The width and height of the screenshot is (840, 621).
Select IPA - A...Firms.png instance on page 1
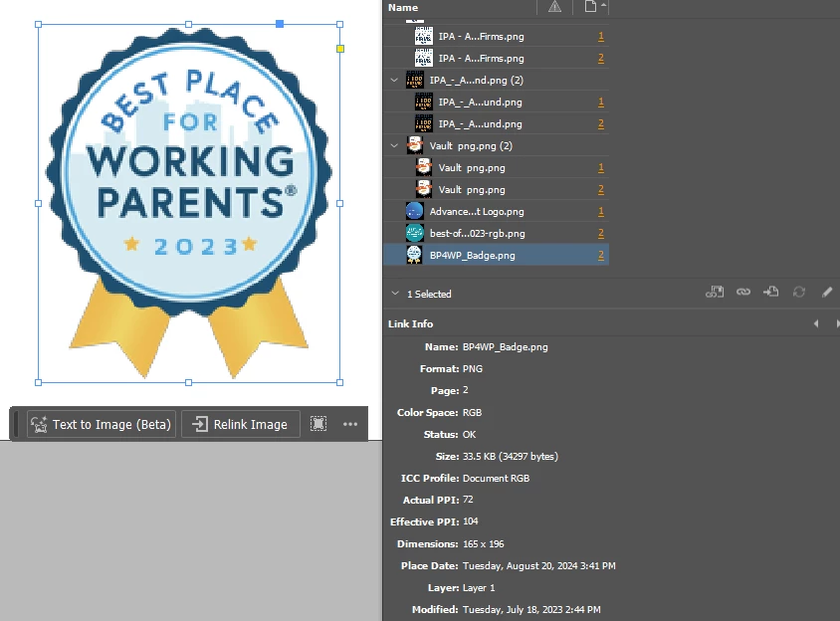(496, 37)
